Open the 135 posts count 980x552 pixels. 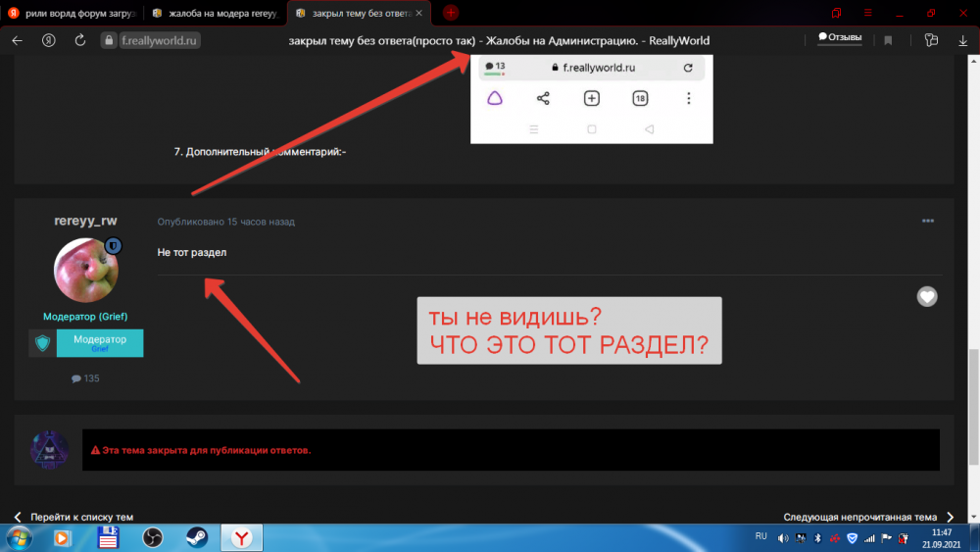coord(85,378)
